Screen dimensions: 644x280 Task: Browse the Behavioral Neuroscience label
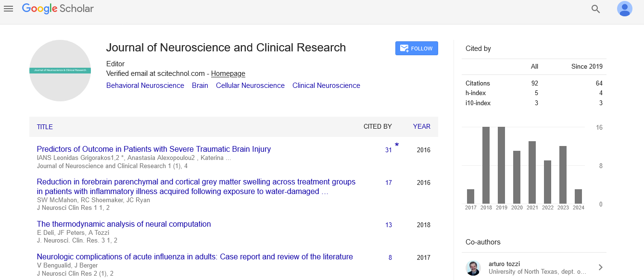click(145, 85)
